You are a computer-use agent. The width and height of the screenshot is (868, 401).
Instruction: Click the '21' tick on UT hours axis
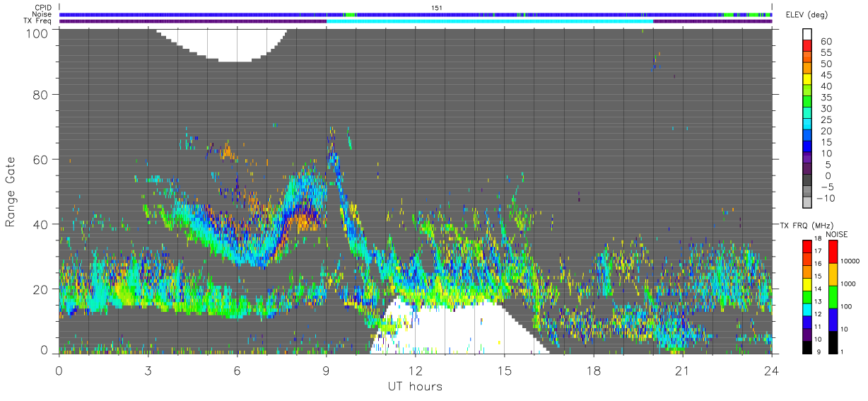coord(683,371)
